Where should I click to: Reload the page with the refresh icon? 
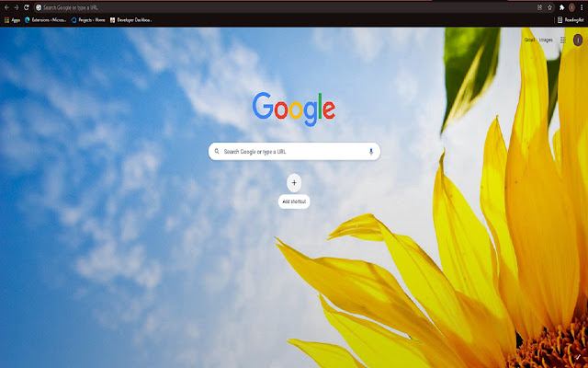pos(27,7)
